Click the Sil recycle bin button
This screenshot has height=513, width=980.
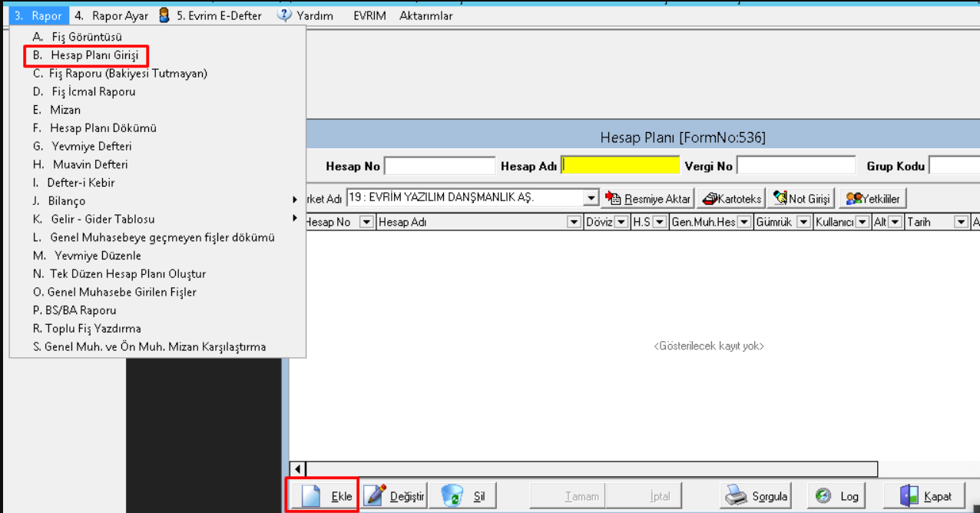tap(463, 495)
